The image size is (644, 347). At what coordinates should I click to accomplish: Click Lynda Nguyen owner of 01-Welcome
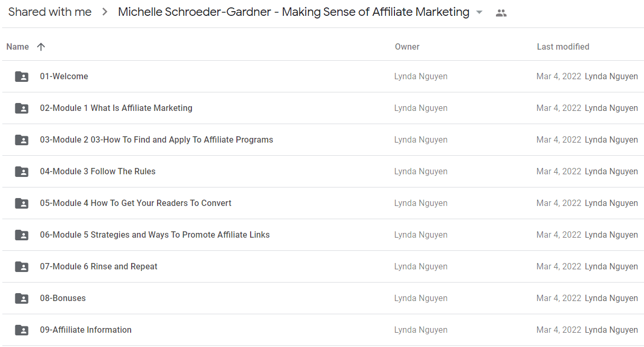(x=421, y=76)
